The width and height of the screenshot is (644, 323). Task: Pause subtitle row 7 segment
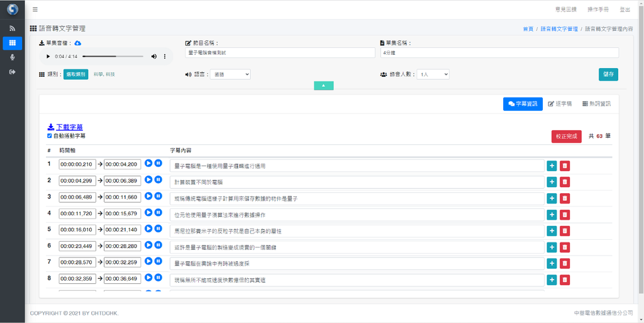click(x=158, y=261)
